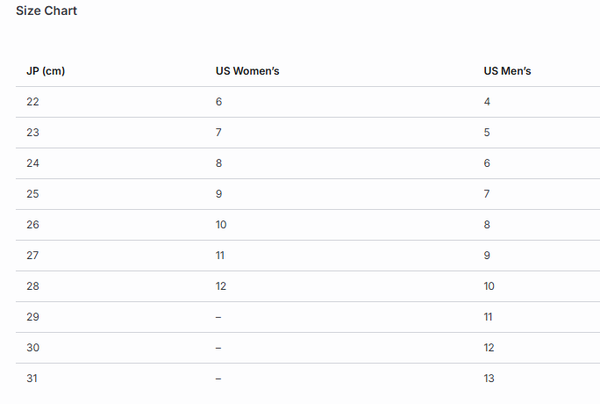
Task: Click US Women's size 8 cell
Action: click(x=219, y=164)
